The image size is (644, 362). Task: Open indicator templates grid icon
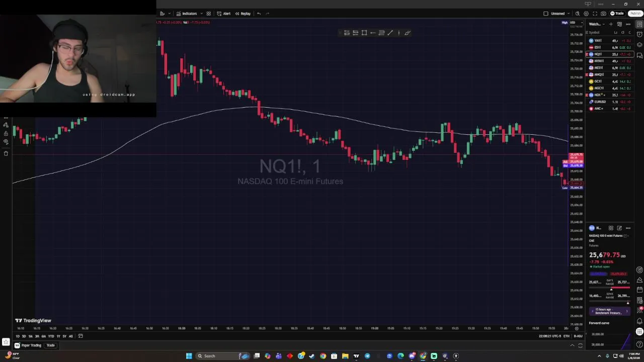[x=209, y=14]
